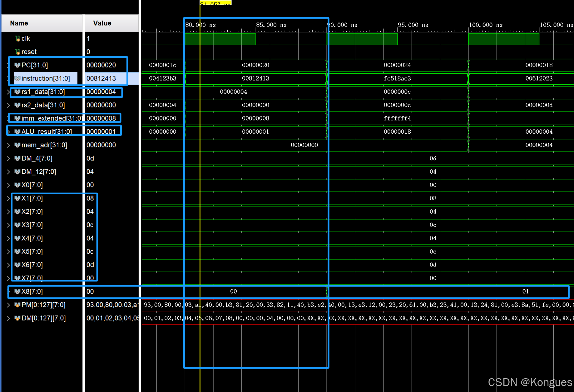Screen dimensions: 574x392
Task: Click the X8[7:0] bus icon
Action: tap(17, 292)
